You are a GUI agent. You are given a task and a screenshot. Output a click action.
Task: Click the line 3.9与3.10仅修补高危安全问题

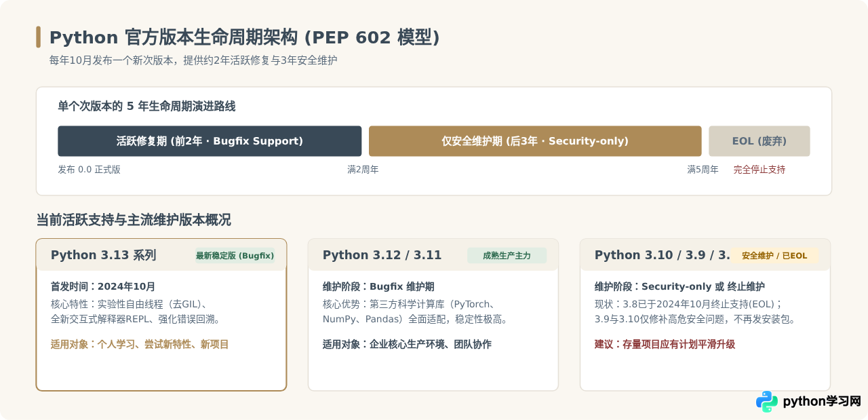pos(695,319)
